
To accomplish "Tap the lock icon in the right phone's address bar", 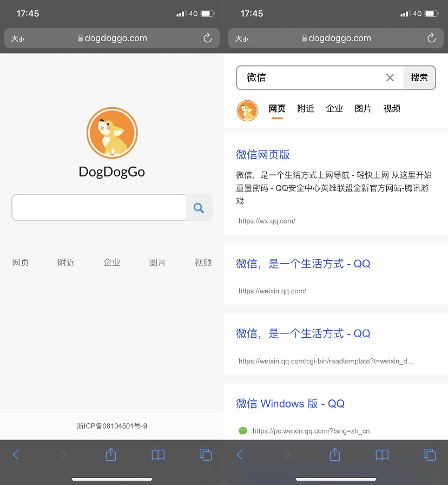I will (x=304, y=38).
